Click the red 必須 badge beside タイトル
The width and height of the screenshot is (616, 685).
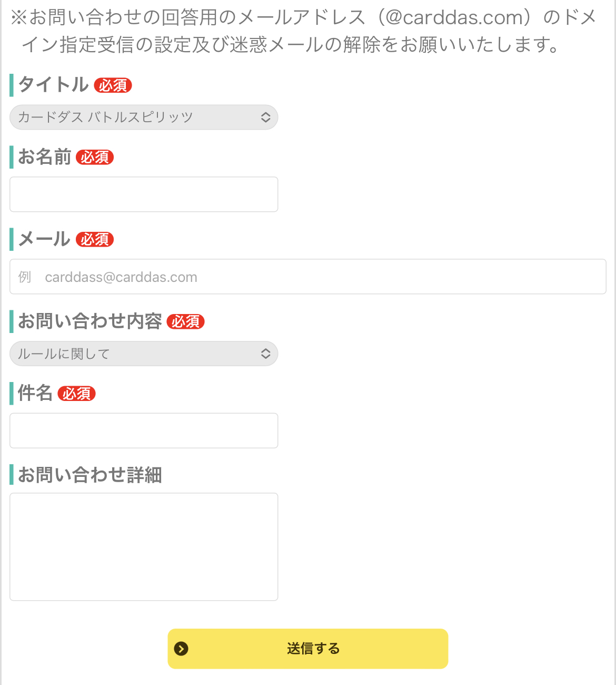coord(113,85)
